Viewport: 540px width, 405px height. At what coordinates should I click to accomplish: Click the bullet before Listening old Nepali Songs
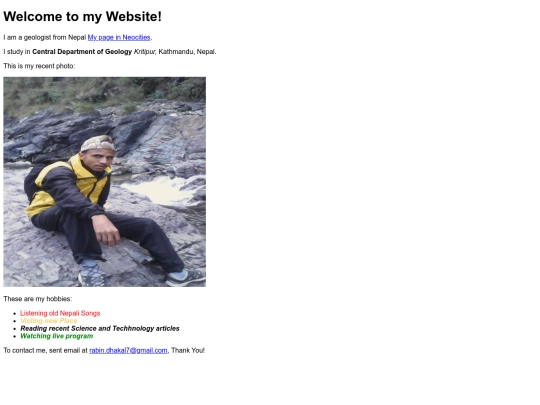[14, 313]
